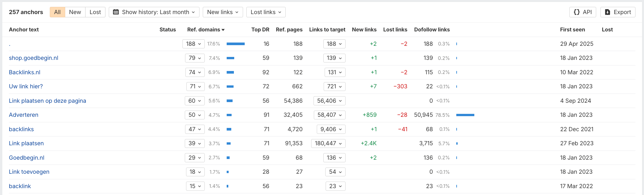This screenshot has height=195, width=644.
Task: Sort by the Dofollow links column header
Action: [432, 29]
